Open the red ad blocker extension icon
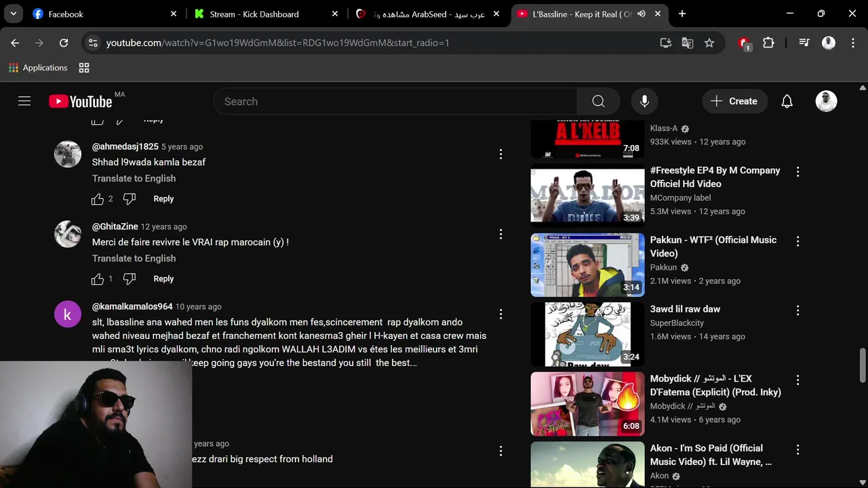The image size is (868, 488). tap(745, 43)
